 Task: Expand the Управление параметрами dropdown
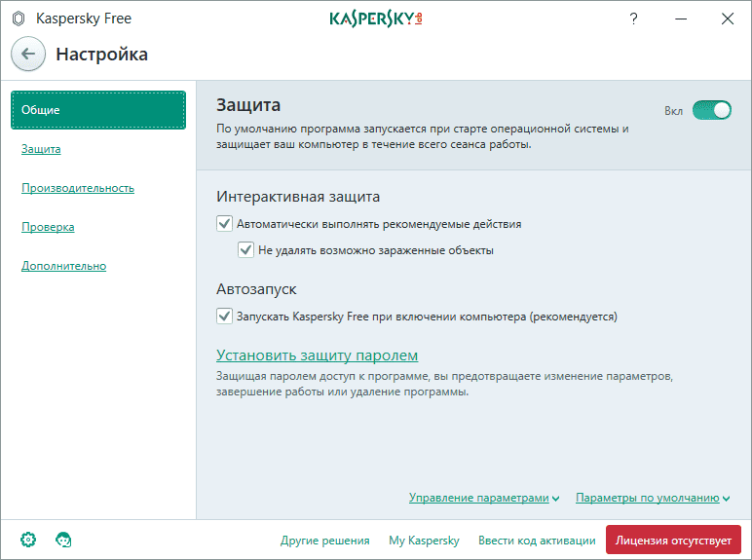(x=484, y=498)
